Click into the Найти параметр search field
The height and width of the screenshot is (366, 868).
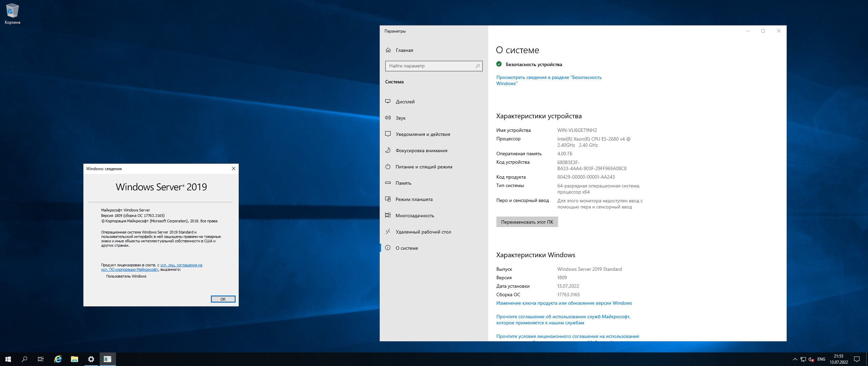coord(434,66)
